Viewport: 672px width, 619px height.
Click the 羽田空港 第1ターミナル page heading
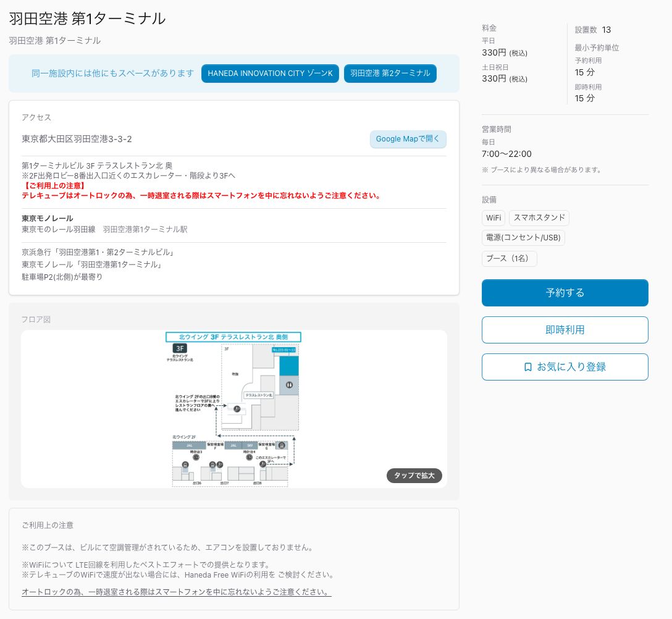click(x=87, y=19)
